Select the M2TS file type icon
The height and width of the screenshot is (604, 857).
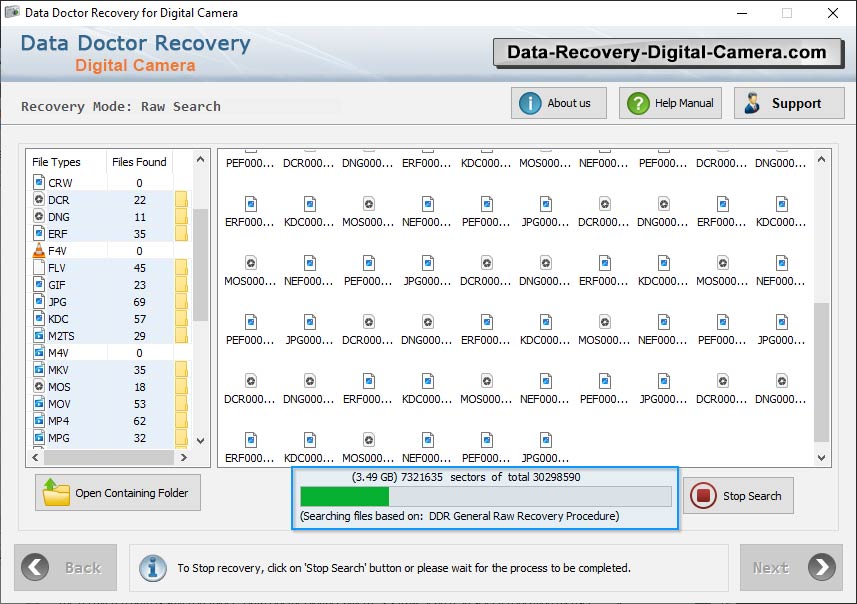pyautogui.click(x=39, y=335)
